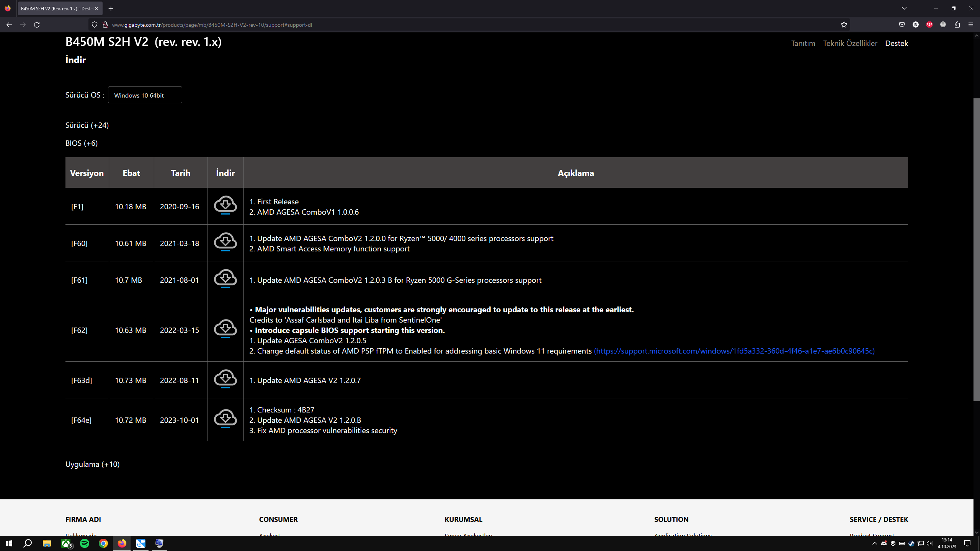The image size is (980, 551).
Task: Collapse the BIOS (+6) section
Action: 81,143
